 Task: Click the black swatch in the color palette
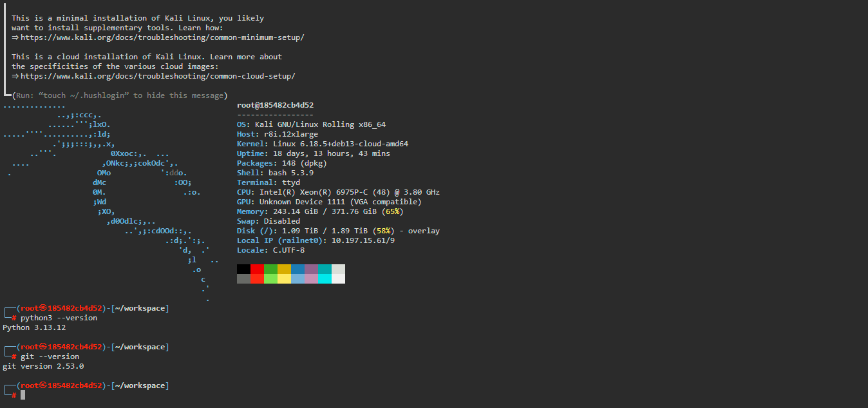243,269
